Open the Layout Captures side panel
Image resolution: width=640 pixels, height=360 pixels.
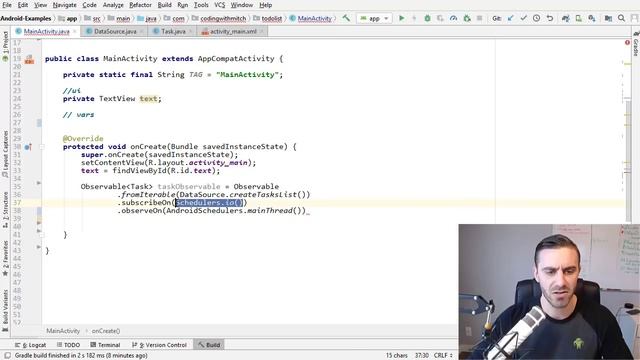point(5,154)
